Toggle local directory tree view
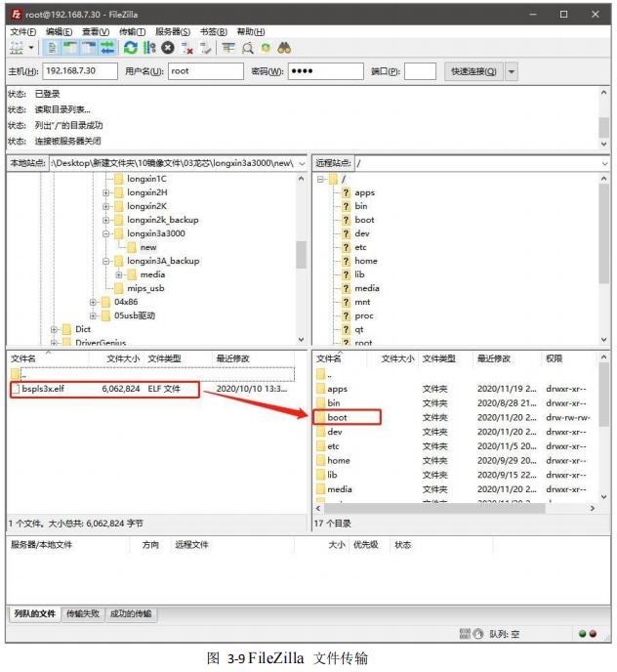 tap(70, 48)
